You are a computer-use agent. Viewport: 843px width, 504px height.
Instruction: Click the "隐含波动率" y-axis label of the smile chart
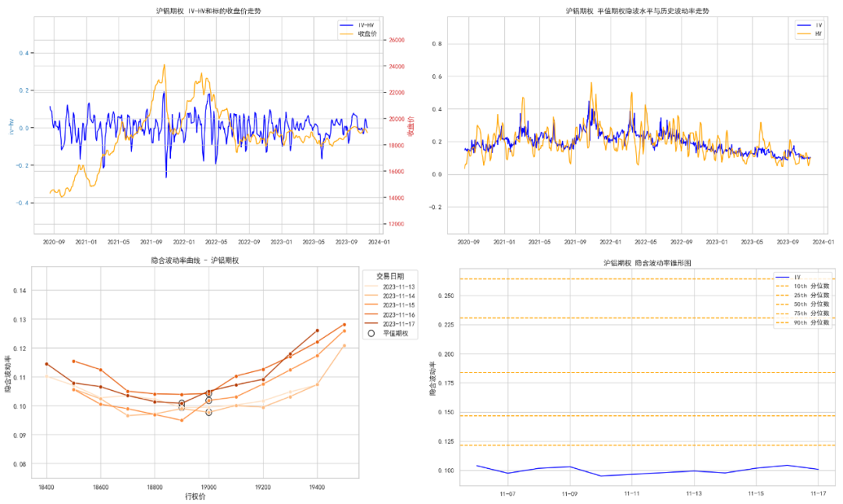pyautogui.click(x=8, y=374)
